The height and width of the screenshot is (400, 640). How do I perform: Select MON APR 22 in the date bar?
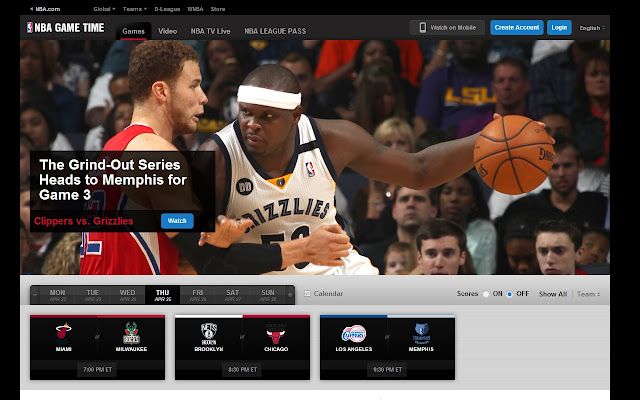pos(58,295)
